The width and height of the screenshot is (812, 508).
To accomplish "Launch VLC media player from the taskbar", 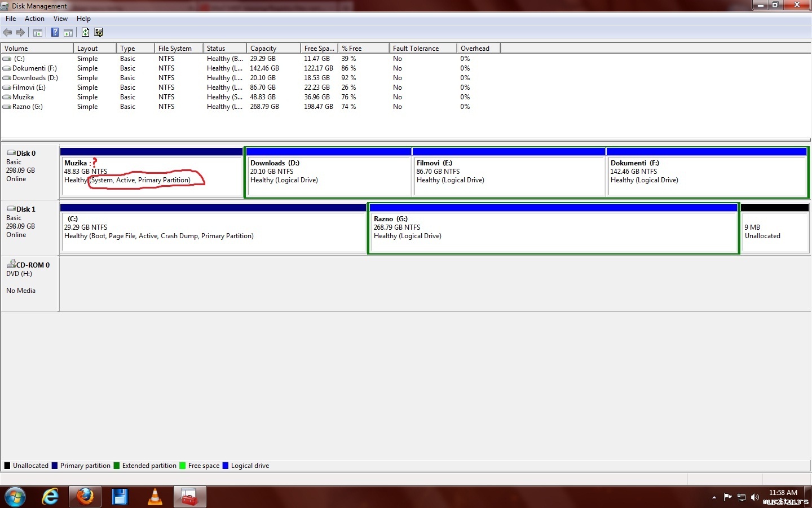I will point(155,497).
